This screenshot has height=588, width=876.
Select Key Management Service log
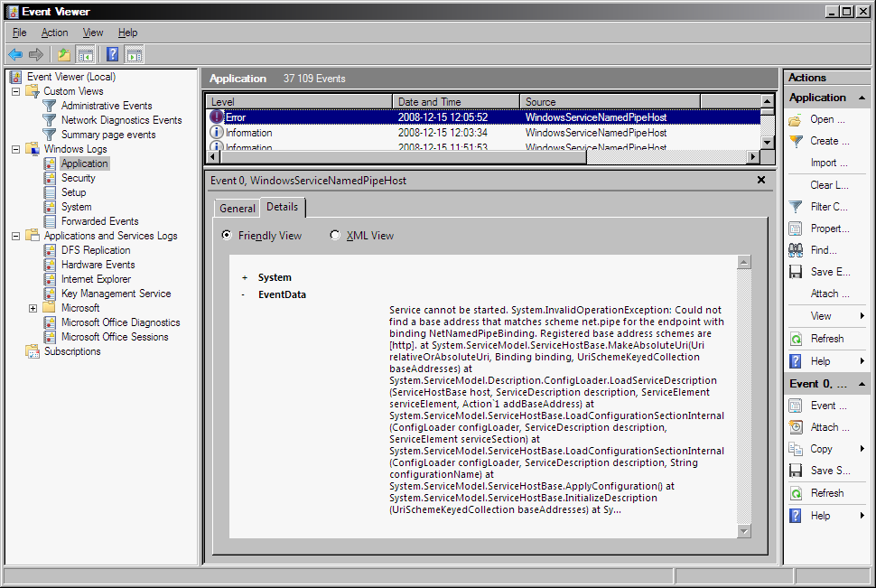coord(116,294)
